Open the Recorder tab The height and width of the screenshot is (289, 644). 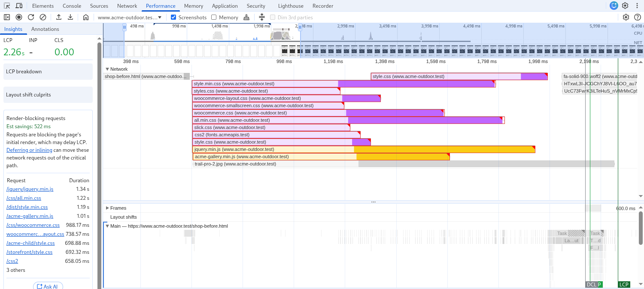coord(323,6)
